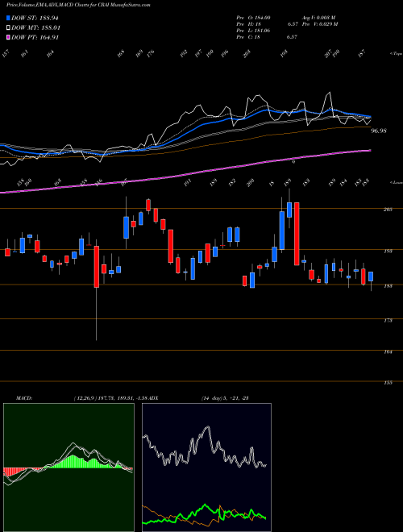This screenshot has width=403, height=532.
Task: Click the 164 price axis label
Action: [x=388, y=352]
